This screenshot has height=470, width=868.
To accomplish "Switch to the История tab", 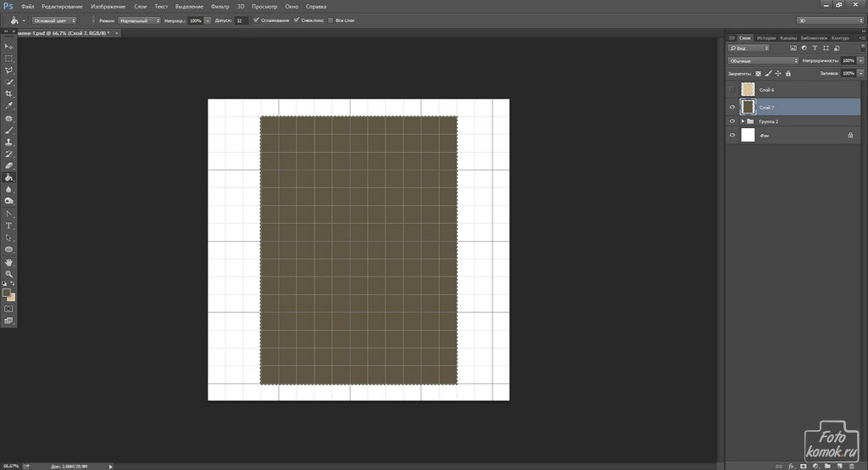I will click(x=765, y=38).
